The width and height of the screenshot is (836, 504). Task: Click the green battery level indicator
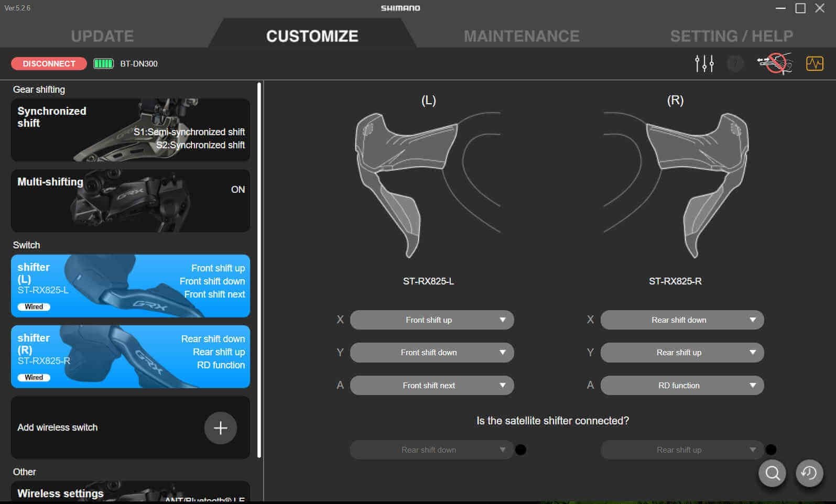coord(103,63)
